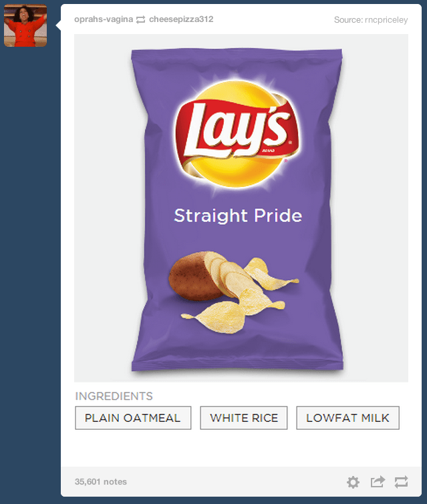Select the WHITE RICE ingredient box

(244, 418)
